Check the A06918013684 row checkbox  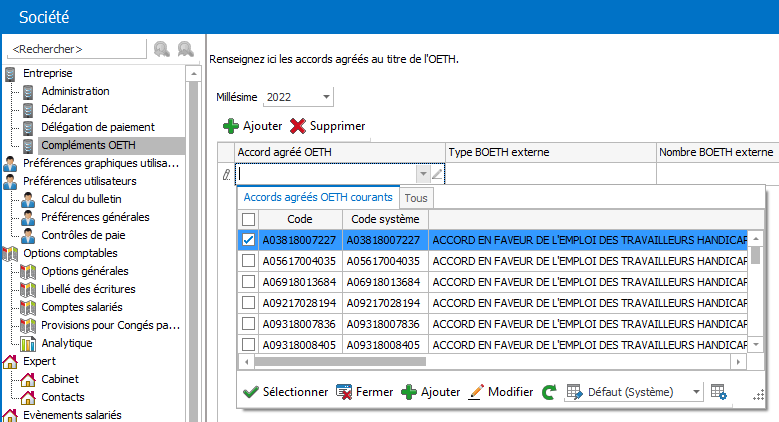point(248,282)
